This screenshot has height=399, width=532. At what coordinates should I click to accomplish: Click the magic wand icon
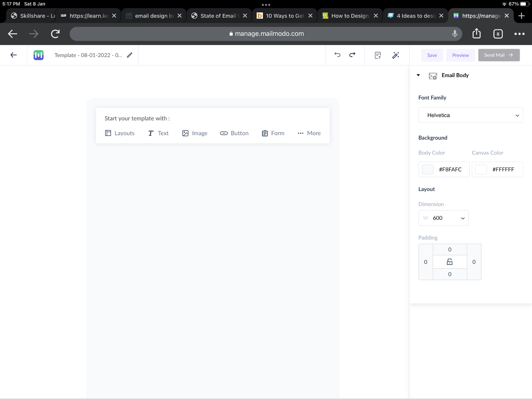pos(396,55)
